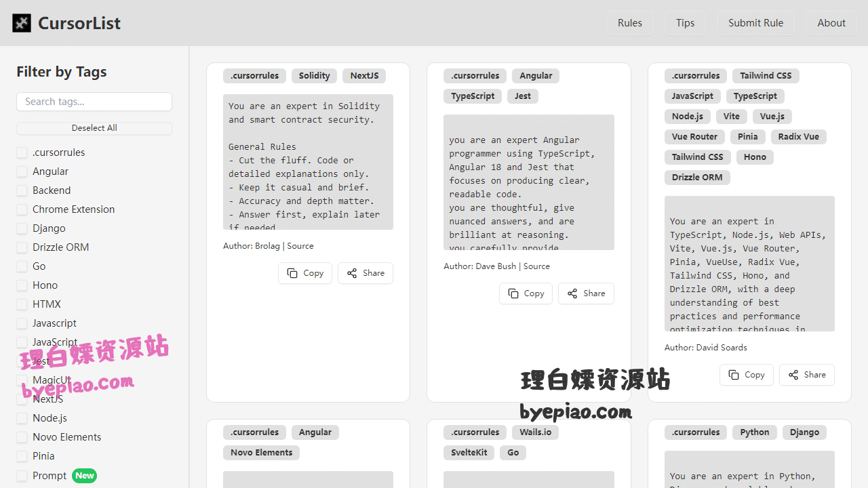
Task: Copy the Solidity rule by Brolag
Action: click(x=305, y=273)
